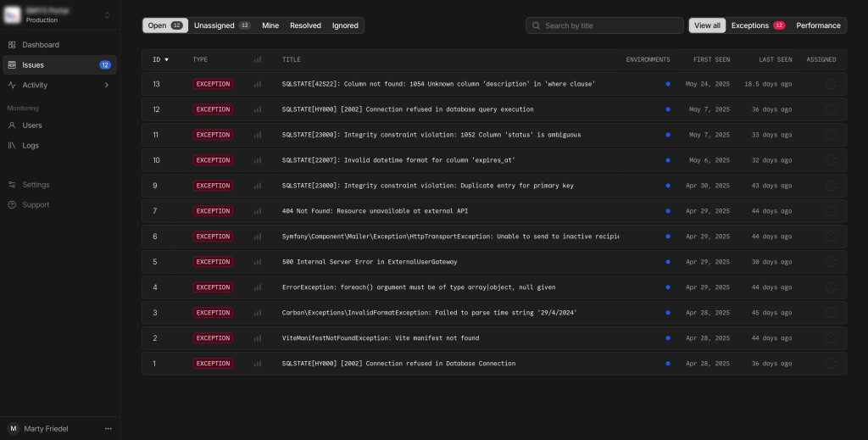Viewport: 868px width, 440px height.
Task: Assign issue 4 via its assignee circle
Action: tap(831, 287)
